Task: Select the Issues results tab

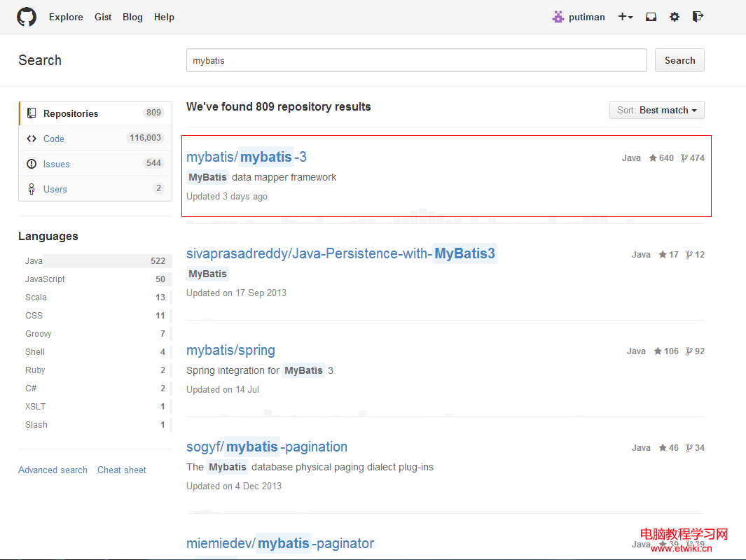Action: click(95, 164)
